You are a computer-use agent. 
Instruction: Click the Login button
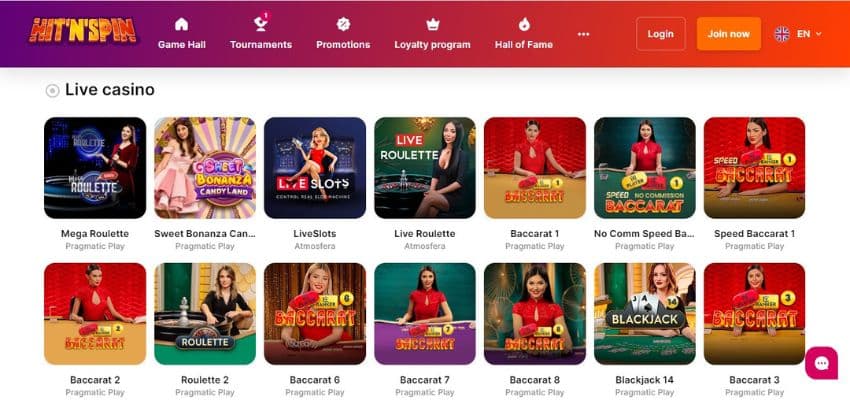click(x=661, y=34)
